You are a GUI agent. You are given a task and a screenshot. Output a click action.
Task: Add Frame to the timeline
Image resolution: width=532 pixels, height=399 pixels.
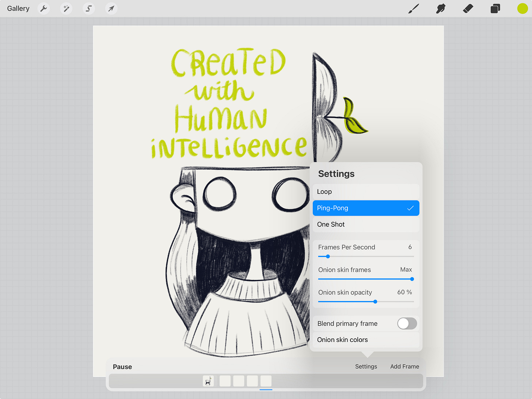point(404,366)
